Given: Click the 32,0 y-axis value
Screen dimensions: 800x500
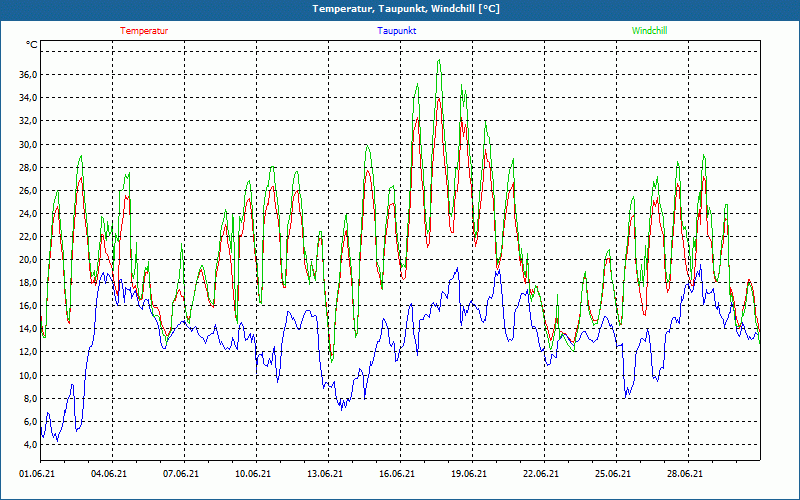Looking at the screenshot, I should (x=28, y=121).
